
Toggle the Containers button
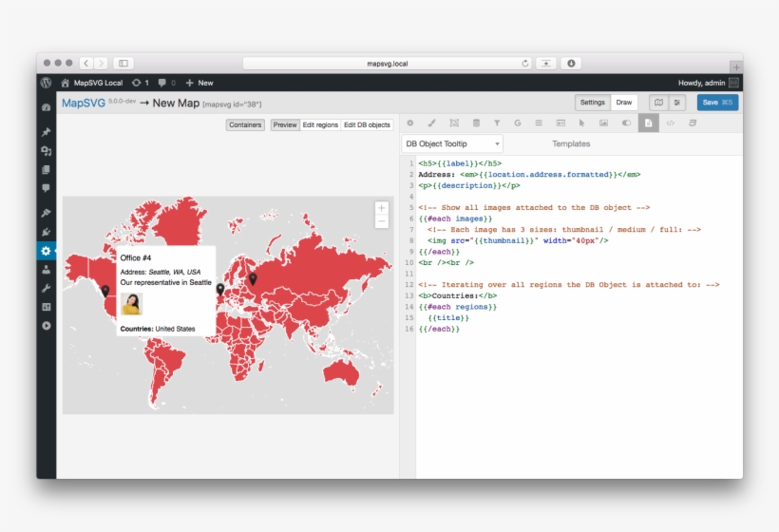[x=245, y=124]
